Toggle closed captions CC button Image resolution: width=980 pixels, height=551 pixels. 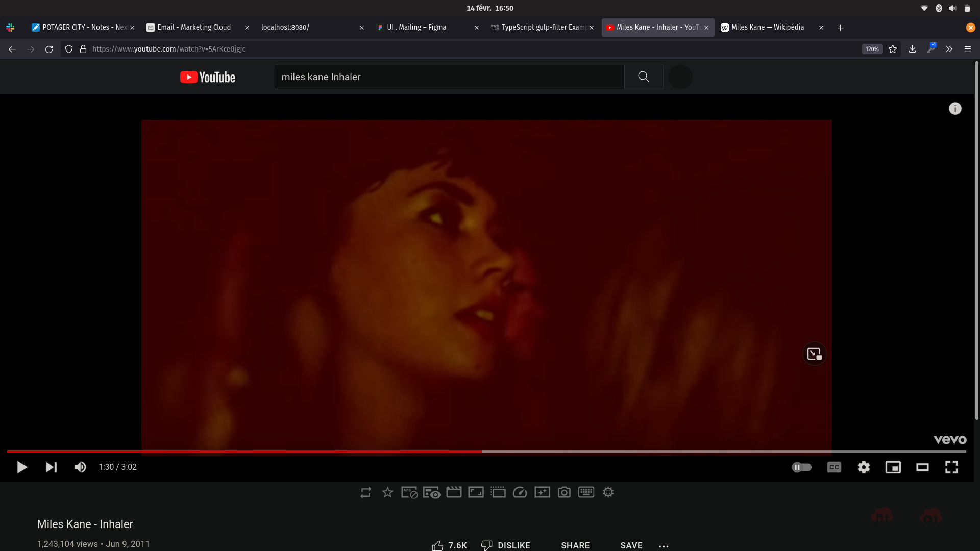[834, 467]
